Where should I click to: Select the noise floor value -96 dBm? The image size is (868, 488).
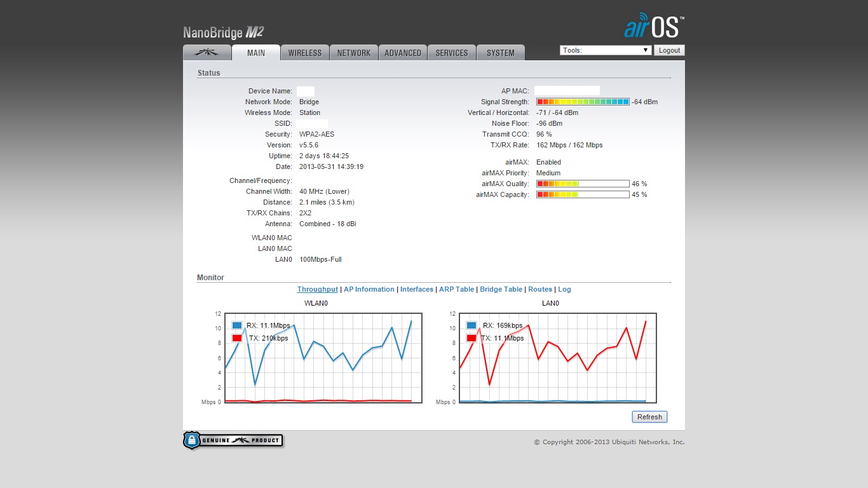549,123
